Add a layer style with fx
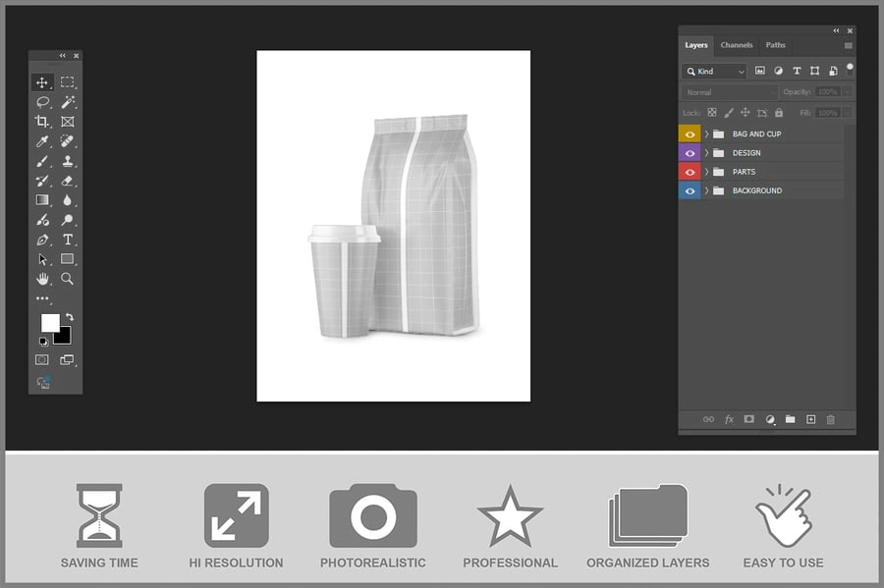 (x=729, y=419)
